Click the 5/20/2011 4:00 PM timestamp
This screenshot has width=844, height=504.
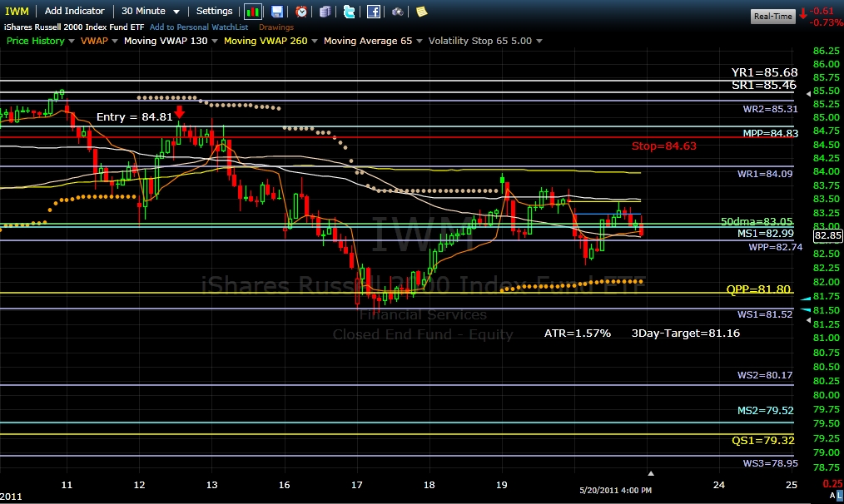pos(615,490)
